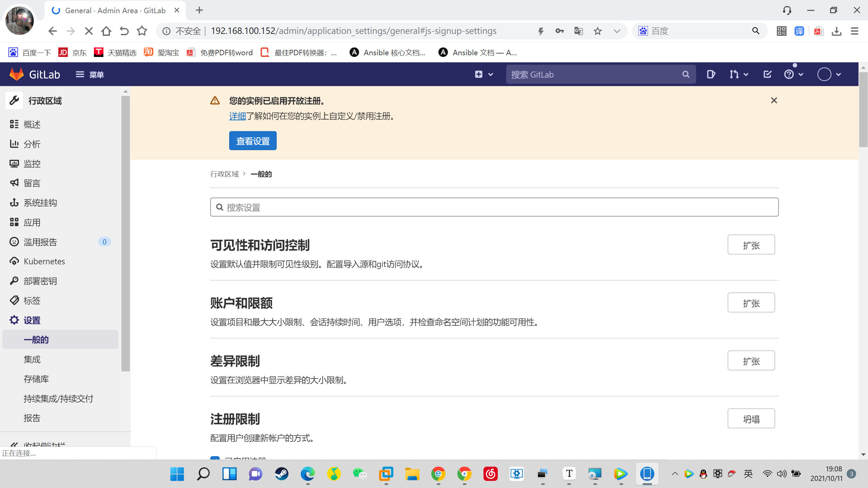This screenshot has height=488, width=868.
Task: Click the browser downloads icon
Action: [836, 31]
